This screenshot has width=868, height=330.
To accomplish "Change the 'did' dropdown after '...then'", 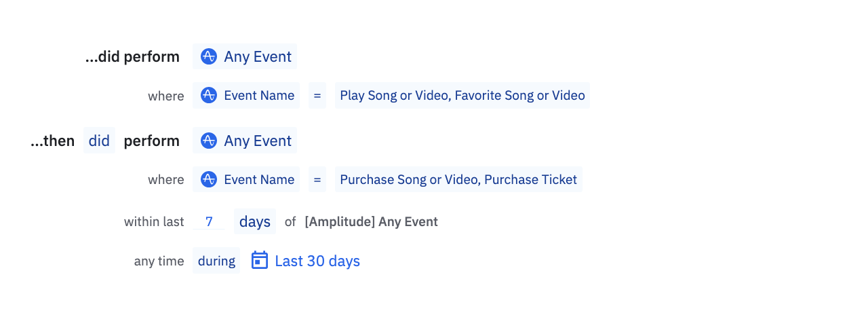I will pos(99,141).
